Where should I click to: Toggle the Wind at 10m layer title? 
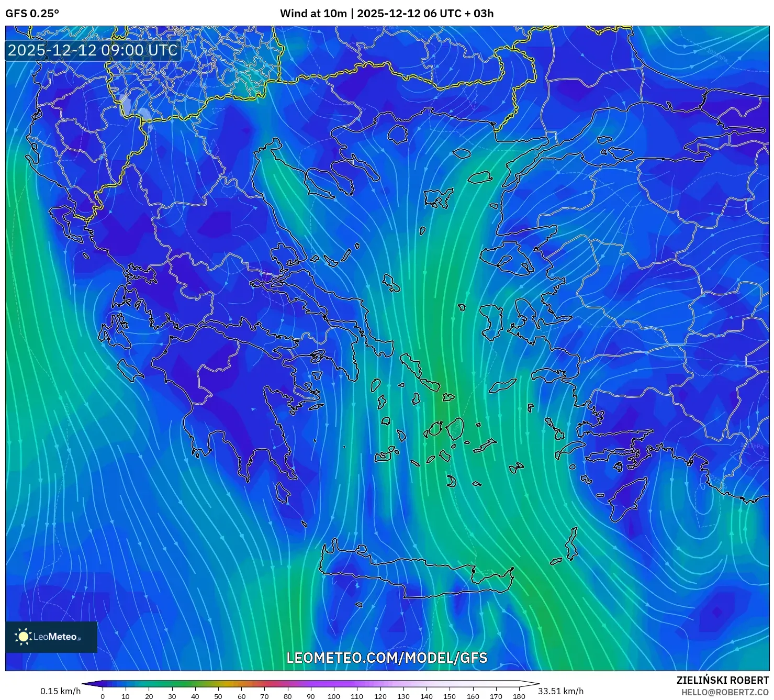(x=314, y=14)
